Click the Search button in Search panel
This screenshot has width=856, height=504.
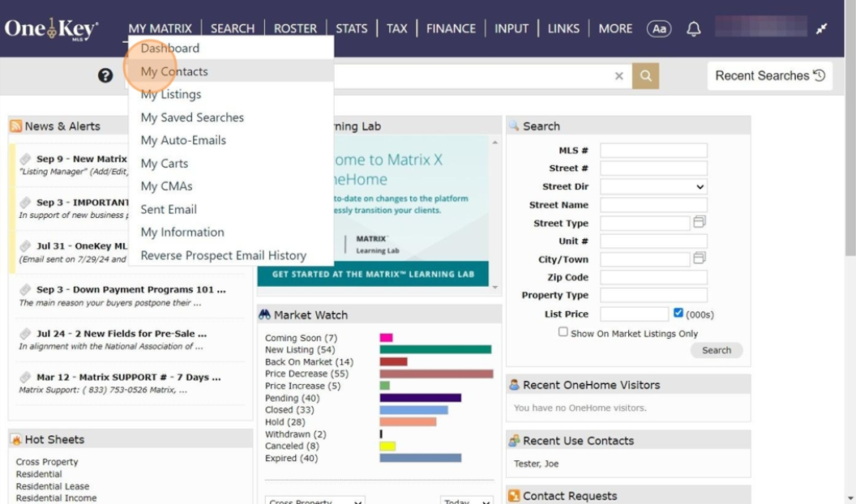(717, 350)
